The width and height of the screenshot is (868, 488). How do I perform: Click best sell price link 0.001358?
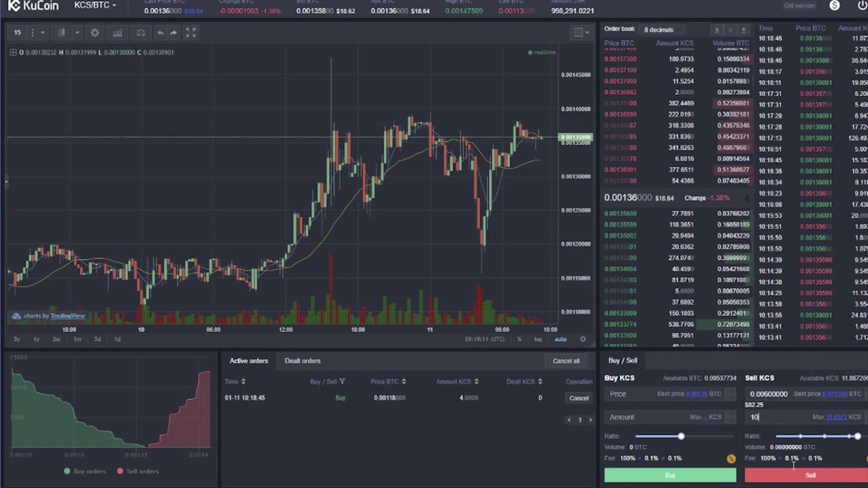click(x=834, y=394)
